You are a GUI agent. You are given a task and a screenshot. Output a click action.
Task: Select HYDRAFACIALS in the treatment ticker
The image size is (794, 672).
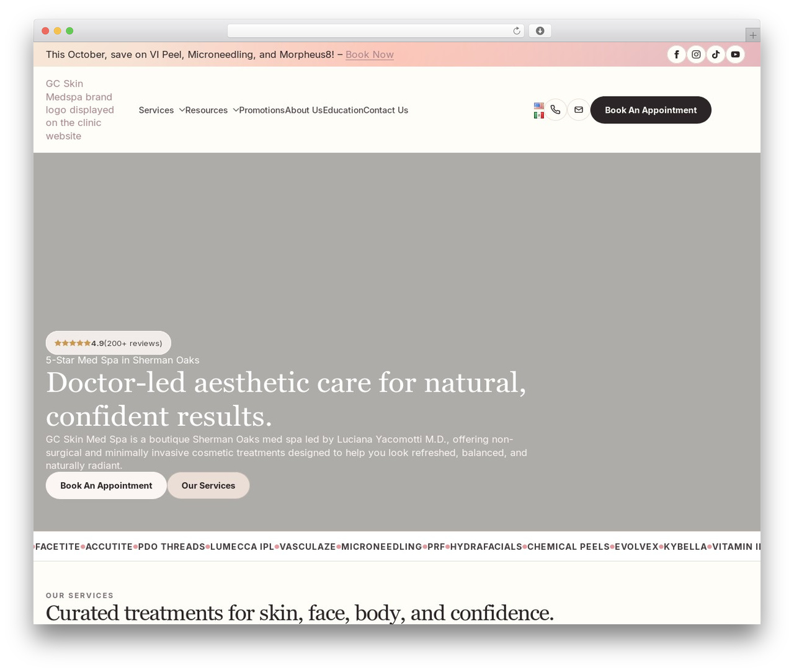(486, 547)
